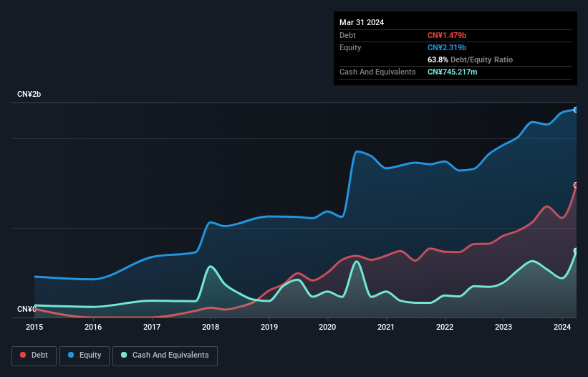Click the CN¥745.217m cash value
Image resolution: width=588 pixels, height=377 pixels.
tap(452, 72)
